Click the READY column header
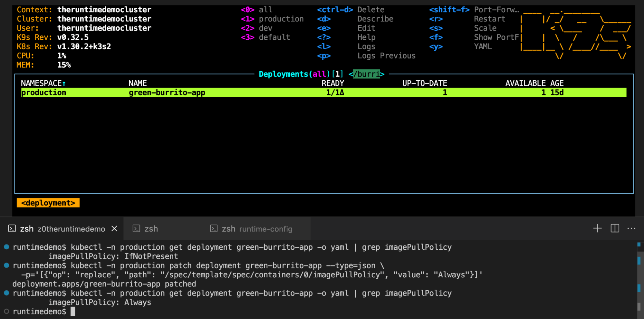The image size is (644, 319). (x=333, y=83)
